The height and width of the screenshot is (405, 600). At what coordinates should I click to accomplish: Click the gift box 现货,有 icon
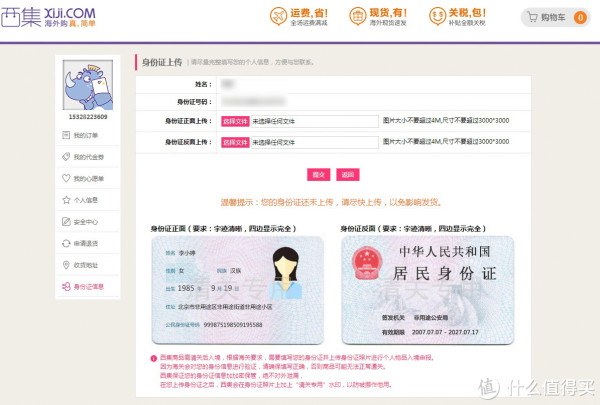coord(357,16)
